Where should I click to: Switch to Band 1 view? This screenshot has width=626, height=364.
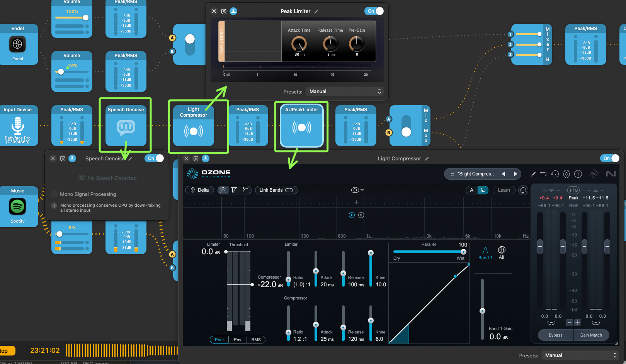point(485,253)
